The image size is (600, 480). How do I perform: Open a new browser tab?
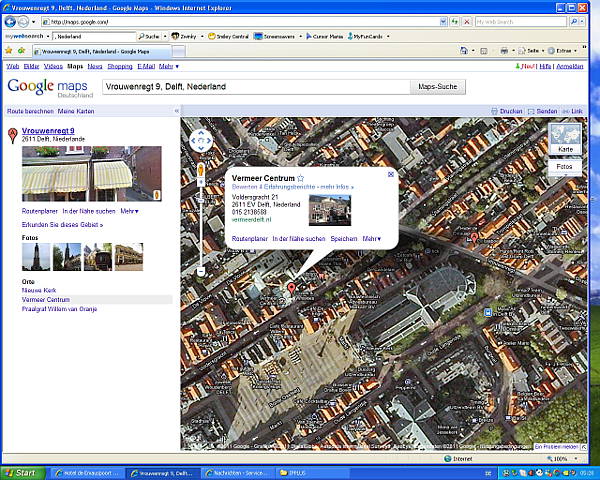click(179, 51)
